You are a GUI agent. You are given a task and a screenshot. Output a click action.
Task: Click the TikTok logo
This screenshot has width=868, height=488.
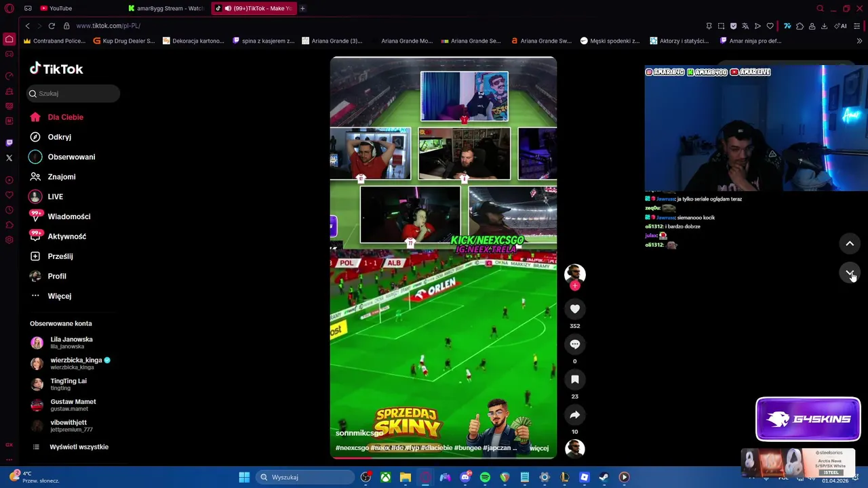pyautogui.click(x=56, y=69)
